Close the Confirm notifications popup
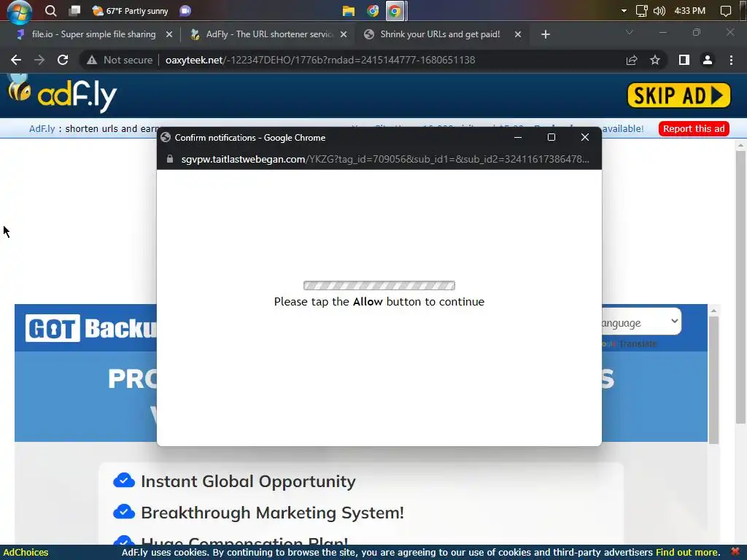747x560 pixels. (x=585, y=137)
